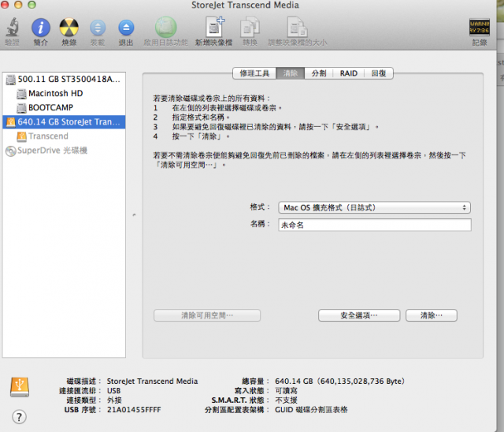Open the 格式 format dropdown
Screen dimensions: 504x432
coord(375,207)
